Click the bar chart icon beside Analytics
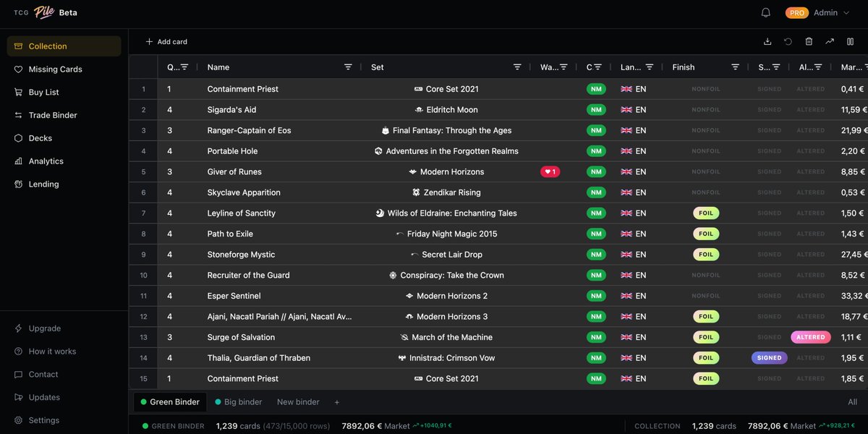Image resolution: width=868 pixels, height=434 pixels. tap(18, 161)
